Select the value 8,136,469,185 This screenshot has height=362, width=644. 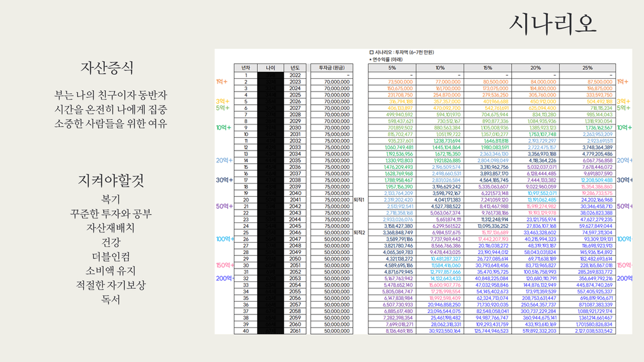point(399,331)
